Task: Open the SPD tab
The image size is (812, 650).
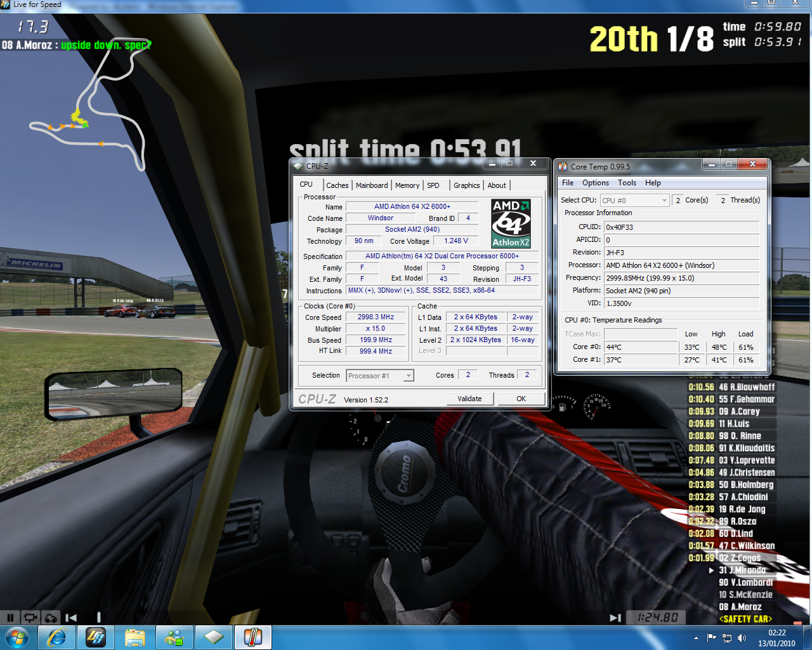Action: coord(433,185)
